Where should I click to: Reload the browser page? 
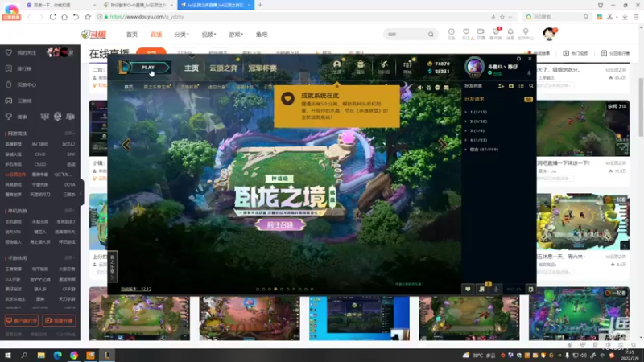click(x=53, y=17)
